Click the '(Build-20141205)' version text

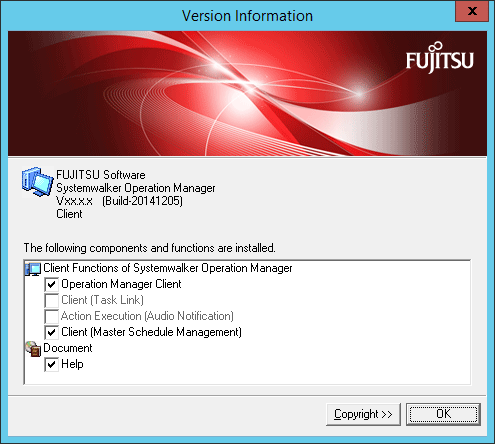pos(142,201)
